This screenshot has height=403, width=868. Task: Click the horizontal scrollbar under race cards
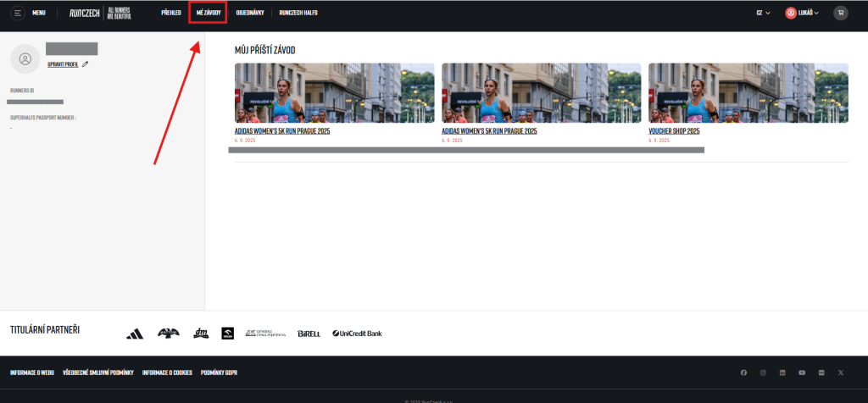(466, 150)
